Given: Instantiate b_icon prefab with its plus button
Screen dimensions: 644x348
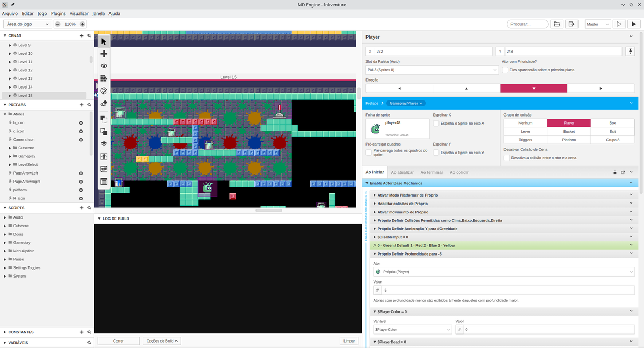Looking at the screenshot, I should coord(81,123).
